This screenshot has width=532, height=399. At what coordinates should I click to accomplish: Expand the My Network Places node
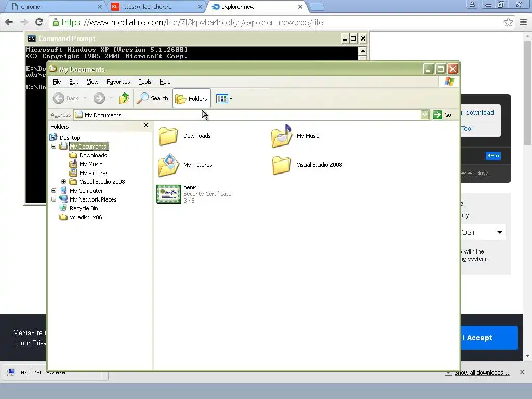(54, 199)
